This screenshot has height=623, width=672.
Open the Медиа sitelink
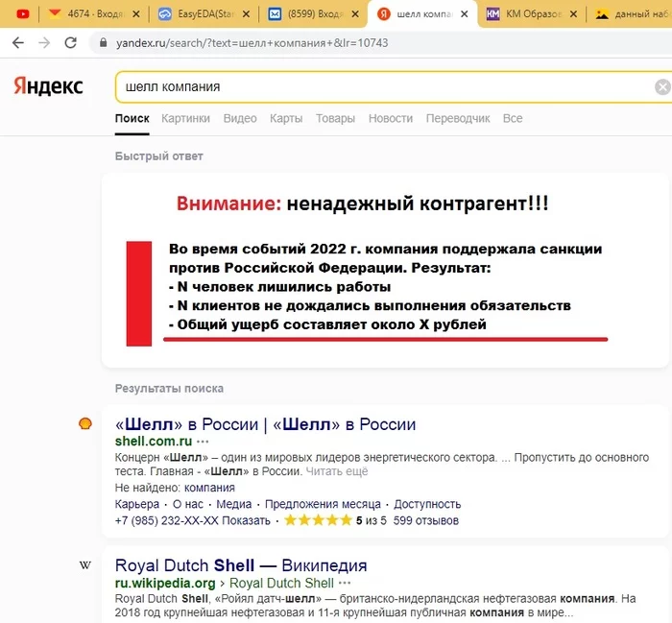(x=234, y=504)
